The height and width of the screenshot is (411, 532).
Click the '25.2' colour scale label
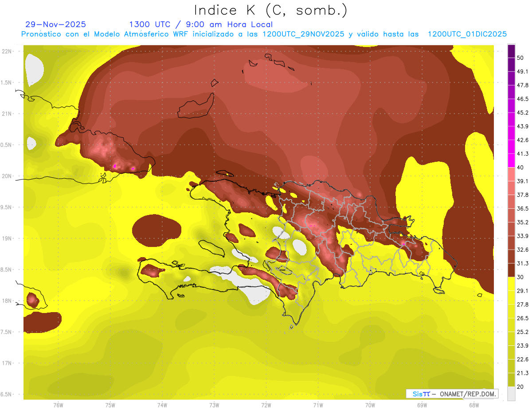point(523,332)
